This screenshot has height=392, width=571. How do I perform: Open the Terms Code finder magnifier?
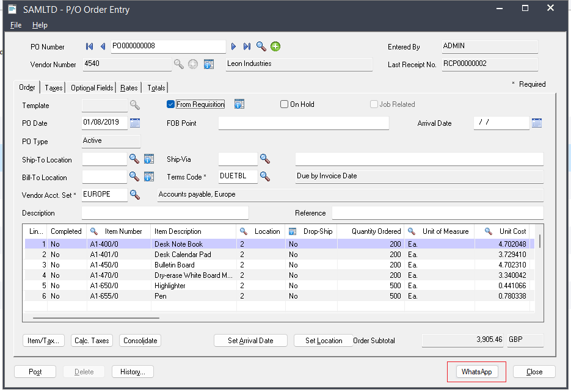click(264, 176)
